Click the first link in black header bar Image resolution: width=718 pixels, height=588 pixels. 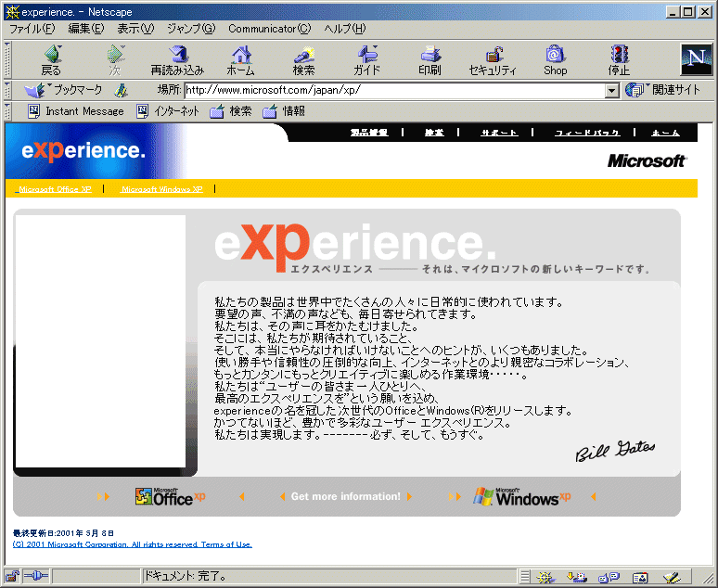(369, 133)
